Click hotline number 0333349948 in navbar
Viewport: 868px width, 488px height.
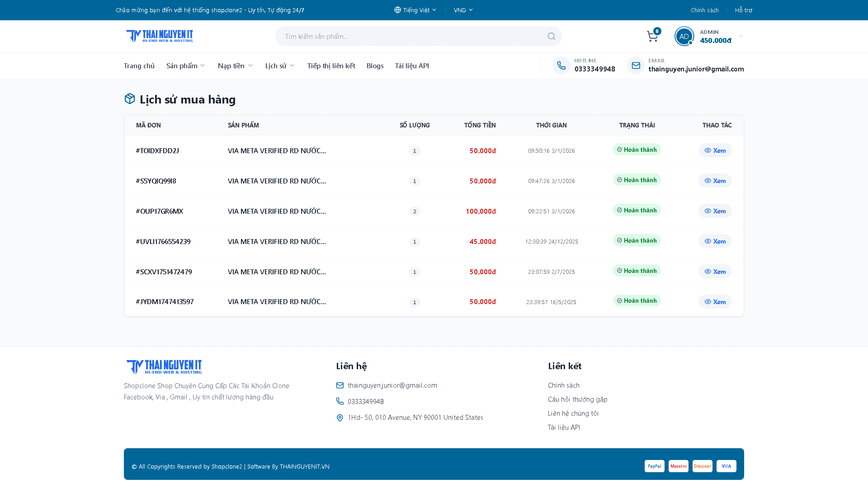(x=594, y=69)
